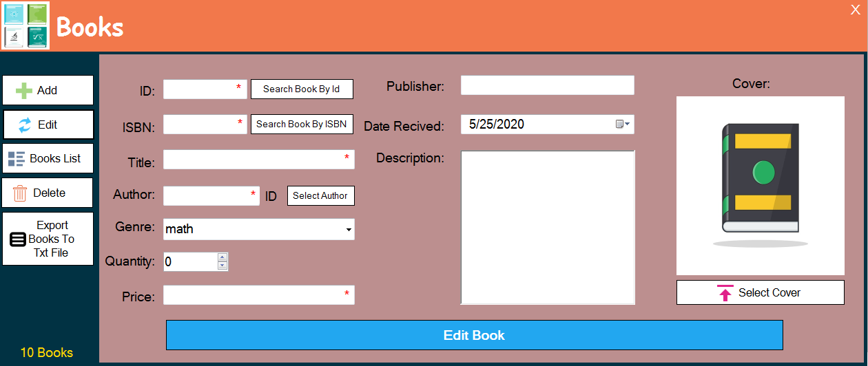Click the book cover thumbnail image
The width and height of the screenshot is (868, 366).
click(x=761, y=186)
